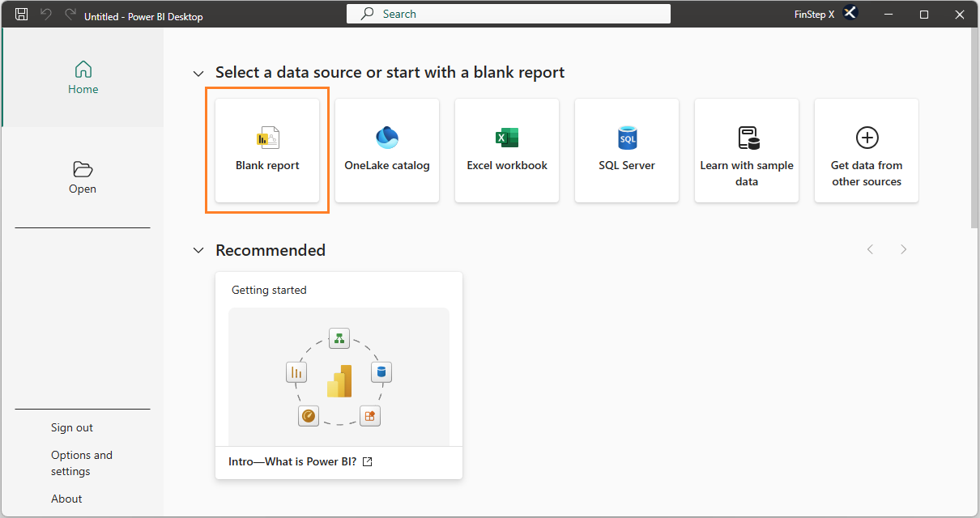980x518 pixels.
Task: Click Learn with sample data tile
Action: point(747,151)
